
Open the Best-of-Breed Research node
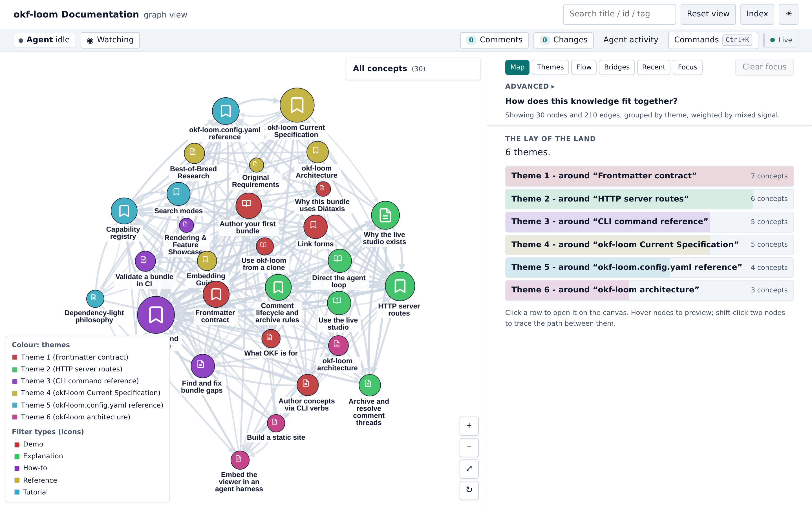[194, 153]
